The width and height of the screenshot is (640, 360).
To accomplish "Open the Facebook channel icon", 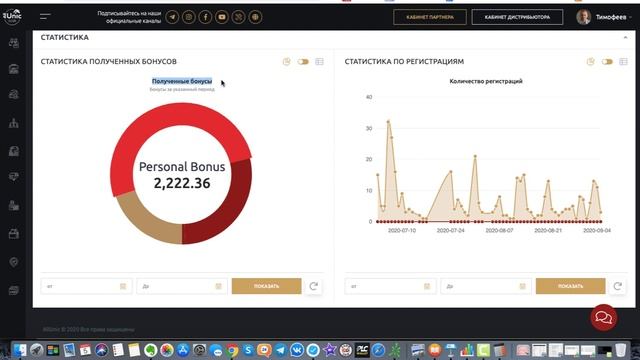I will (x=205, y=17).
